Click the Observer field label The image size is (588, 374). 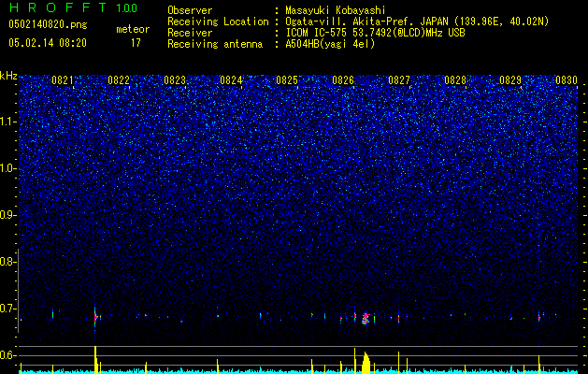coord(190,10)
